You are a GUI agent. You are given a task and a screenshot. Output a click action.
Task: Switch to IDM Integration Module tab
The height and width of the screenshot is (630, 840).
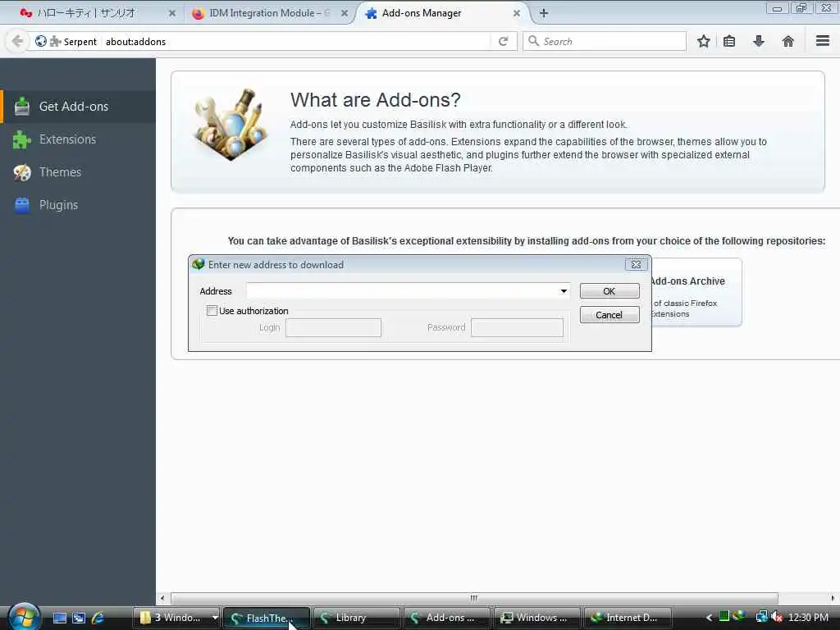(267, 13)
